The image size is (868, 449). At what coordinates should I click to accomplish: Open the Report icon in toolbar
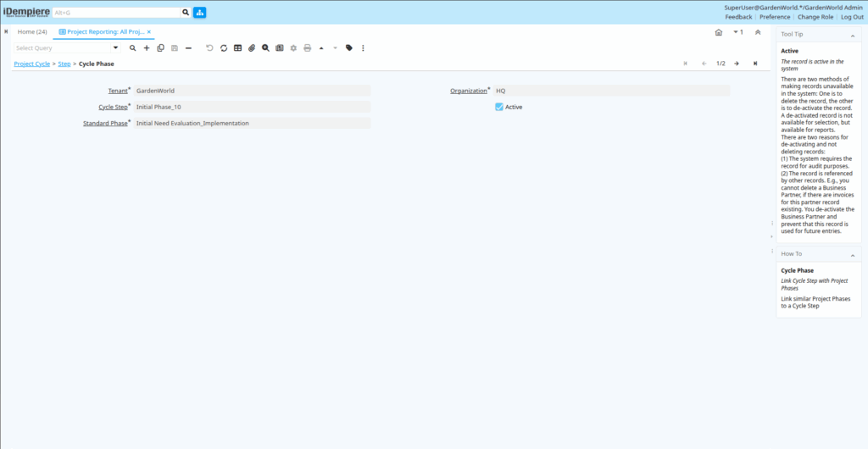280,48
